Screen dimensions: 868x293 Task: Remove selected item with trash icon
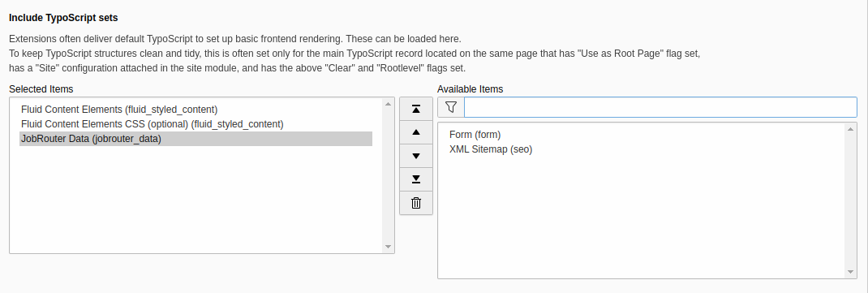pyautogui.click(x=415, y=203)
